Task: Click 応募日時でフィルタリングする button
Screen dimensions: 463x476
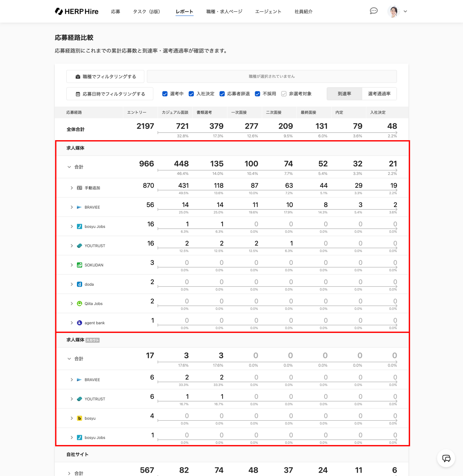Action: [x=110, y=94]
